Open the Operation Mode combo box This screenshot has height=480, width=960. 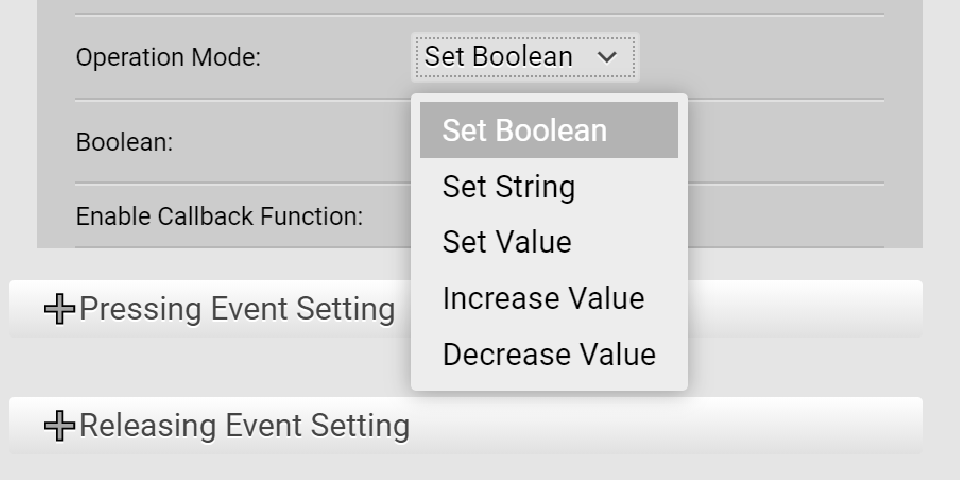point(525,57)
